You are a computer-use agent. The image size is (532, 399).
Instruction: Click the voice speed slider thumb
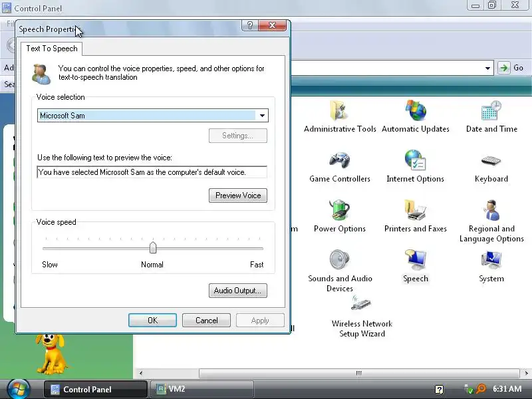coord(153,247)
